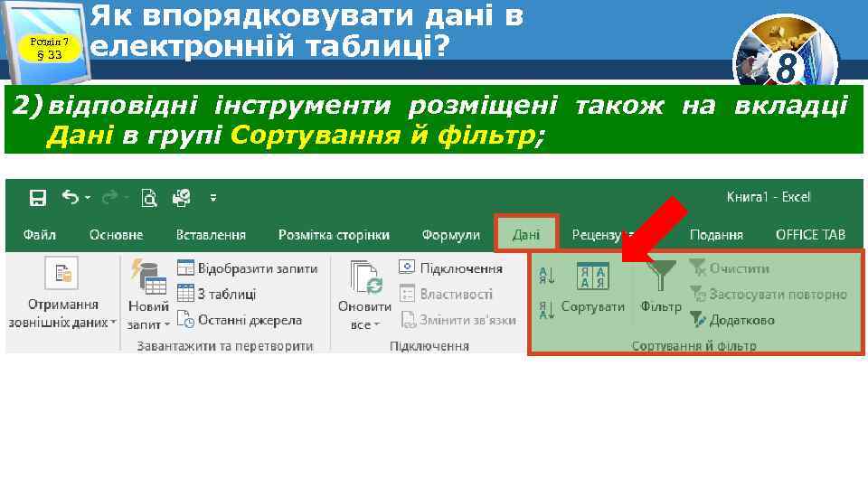The height and width of the screenshot is (488, 868).
Task: Click the Оновити все refresh icon
Action: pyautogui.click(x=366, y=277)
